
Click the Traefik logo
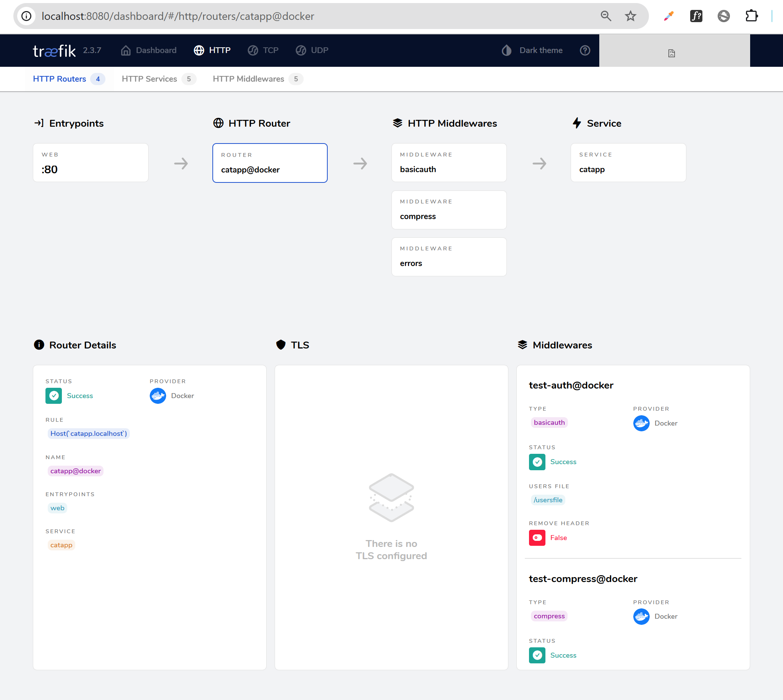tap(54, 50)
